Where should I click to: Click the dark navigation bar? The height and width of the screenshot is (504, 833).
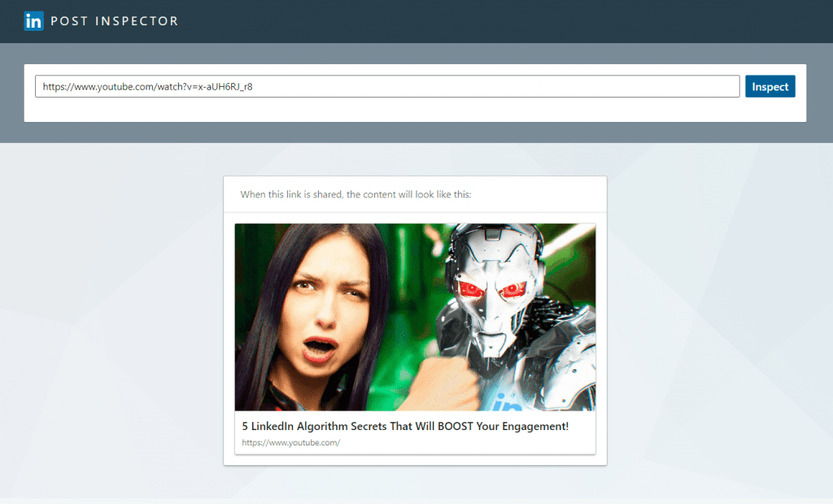(x=488, y=21)
